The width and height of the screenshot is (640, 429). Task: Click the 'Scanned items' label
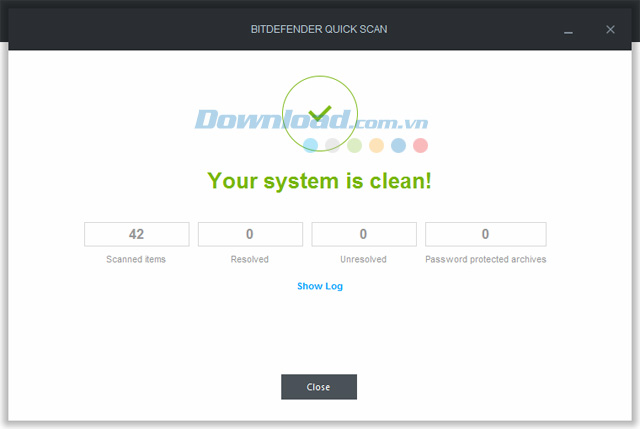click(x=136, y=259)
